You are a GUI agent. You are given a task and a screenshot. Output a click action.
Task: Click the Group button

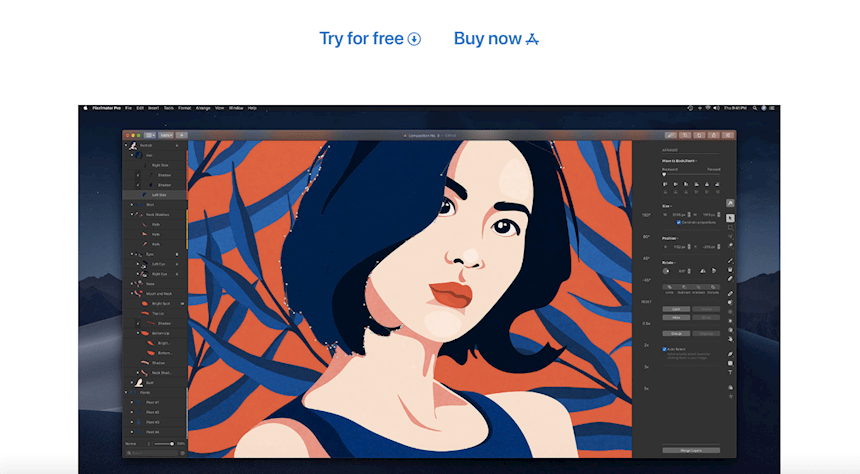coord(676,333)
